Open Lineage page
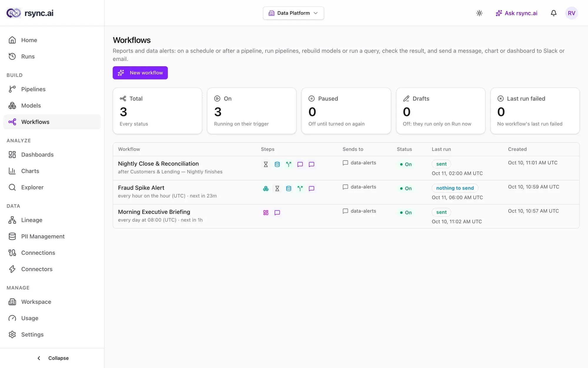The width and height of the screenshot is (588, 368). pyautogui.click(x=52, y=220)
